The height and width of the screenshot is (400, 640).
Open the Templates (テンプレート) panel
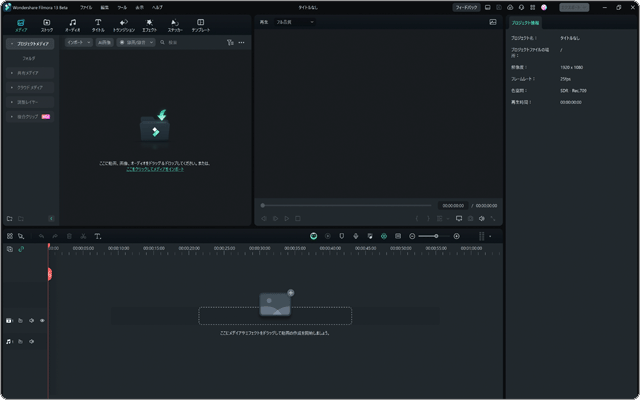(x=200, y=25)
